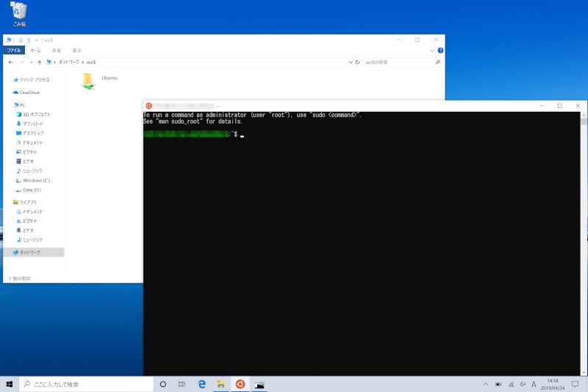The width and height of the screenshot is (588, 392).
Task: Open the ファイル tab in Explorer
Action: point(14,50)
